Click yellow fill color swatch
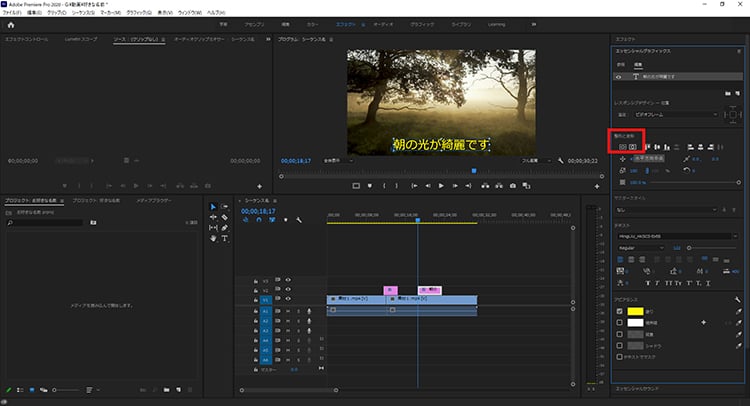 pos(635,311)
